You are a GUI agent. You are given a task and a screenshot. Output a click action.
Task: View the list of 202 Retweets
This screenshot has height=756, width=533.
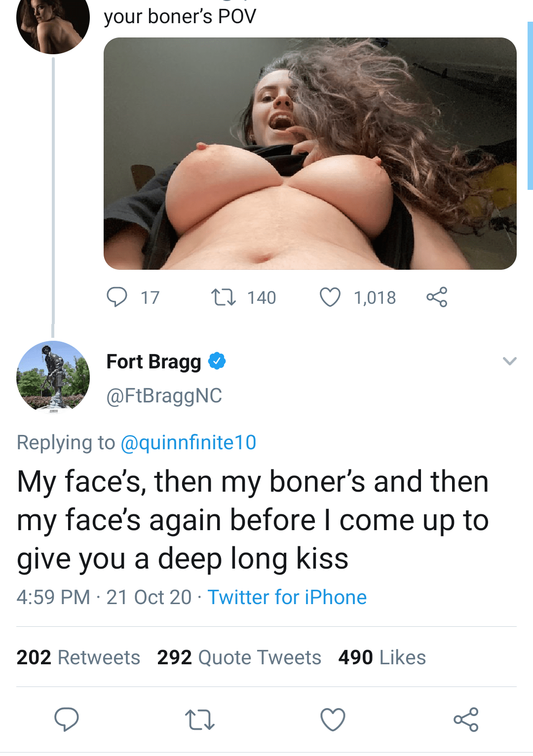(78, 657)
